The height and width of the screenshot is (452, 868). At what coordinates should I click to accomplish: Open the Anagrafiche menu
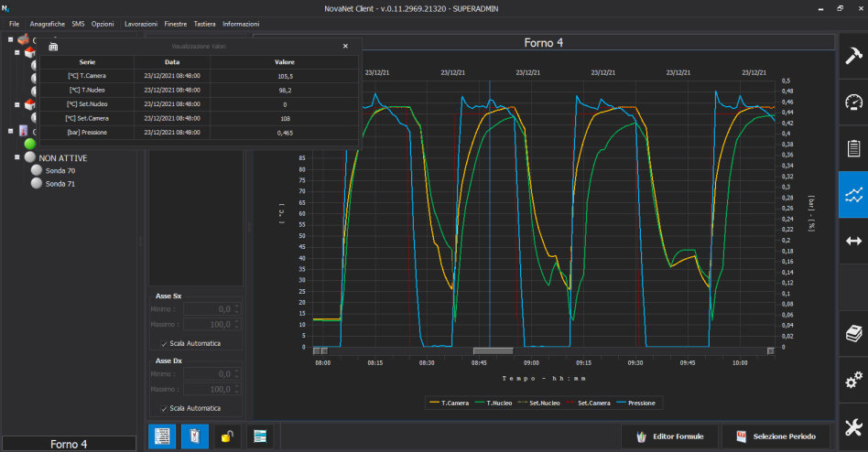(x=47, y=23)
